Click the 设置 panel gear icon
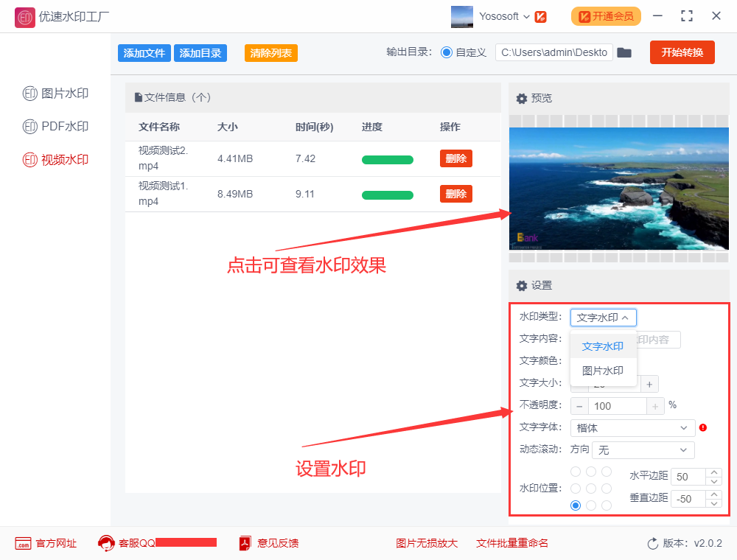737x560 pixels. point(521,286)
